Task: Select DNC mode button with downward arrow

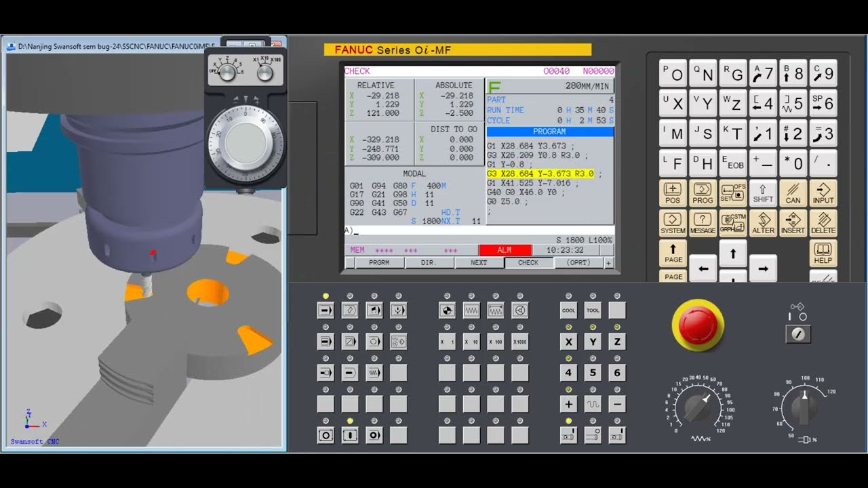Action: pyautogui.click(x=399, y=310)
